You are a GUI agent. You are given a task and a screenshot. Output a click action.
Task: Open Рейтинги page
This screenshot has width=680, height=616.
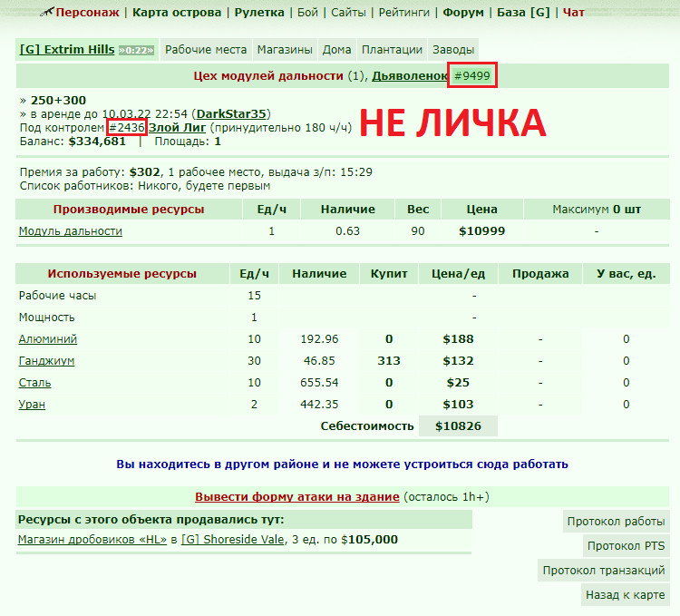coord(403,13)
